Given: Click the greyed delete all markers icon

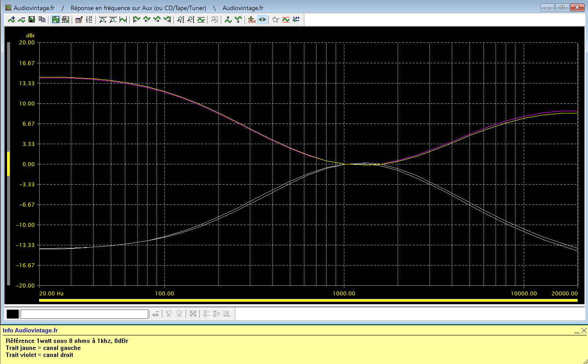Looking at the screenshot, I should click(193, 314).
